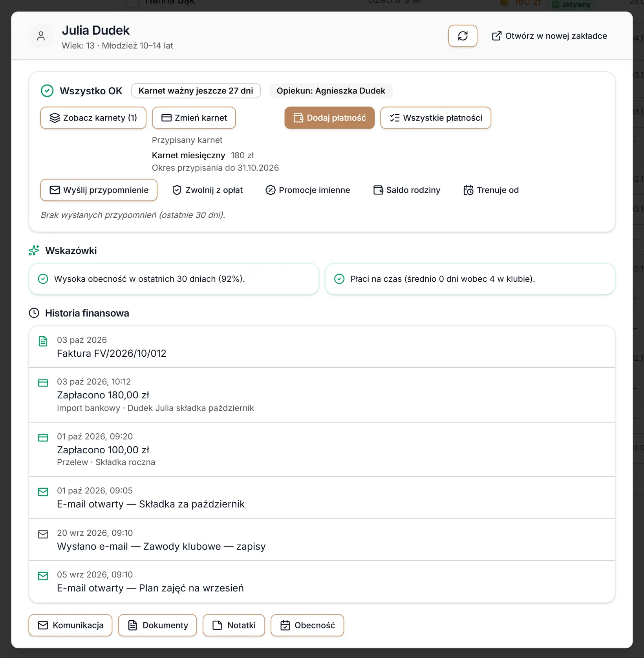
Task: Click the Wskazówki sparkle icon
Action: pyautogui.click(x=34, y=251)
